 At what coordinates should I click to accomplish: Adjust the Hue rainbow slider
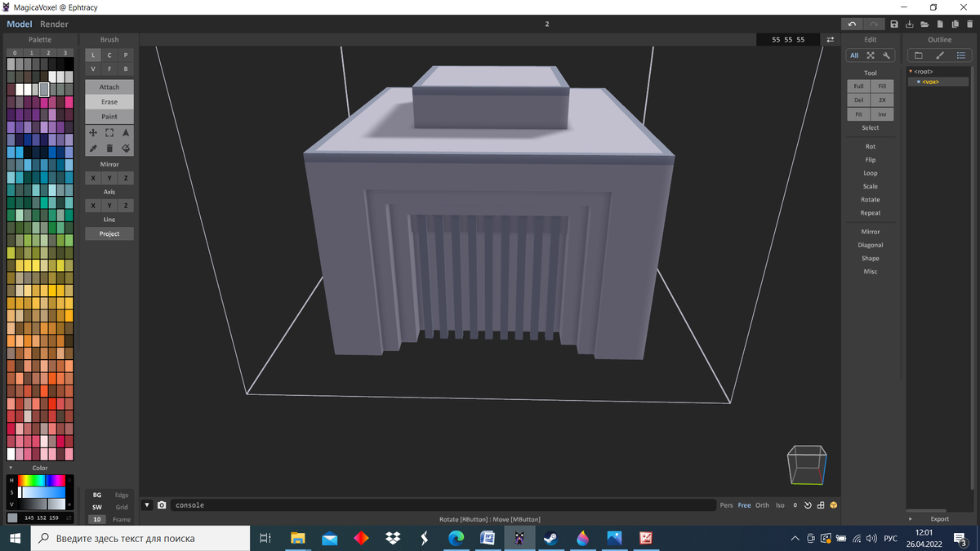click(x=42, y=480)
